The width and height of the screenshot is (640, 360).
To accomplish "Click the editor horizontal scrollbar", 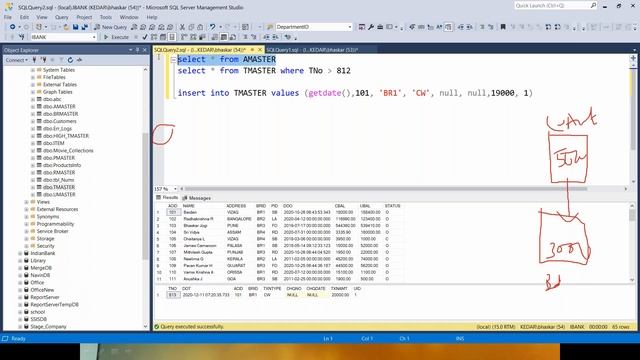I will coord(386,189).
